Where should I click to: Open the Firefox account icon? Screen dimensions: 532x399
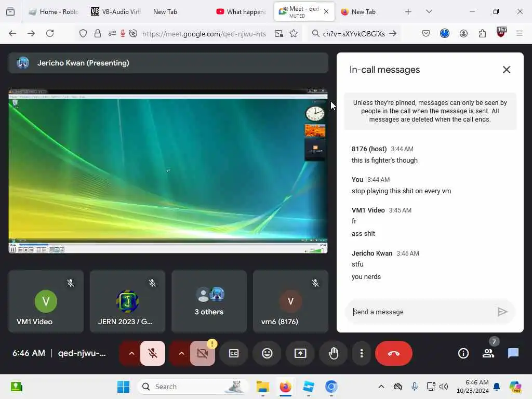[463, 33]
